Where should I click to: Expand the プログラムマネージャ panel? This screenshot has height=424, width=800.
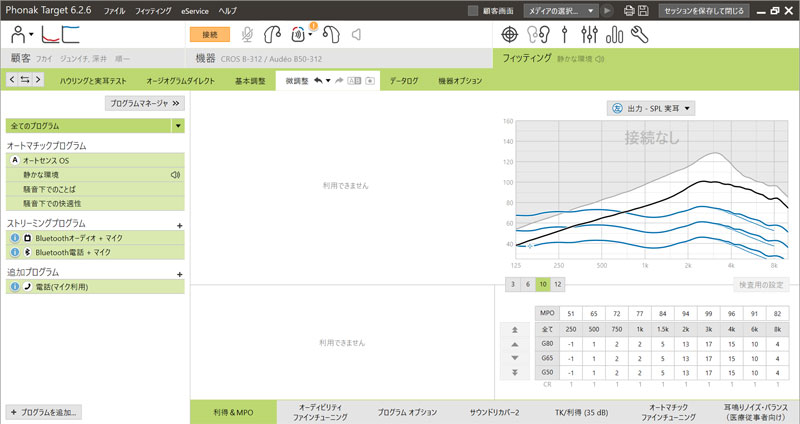pos(145,103)
